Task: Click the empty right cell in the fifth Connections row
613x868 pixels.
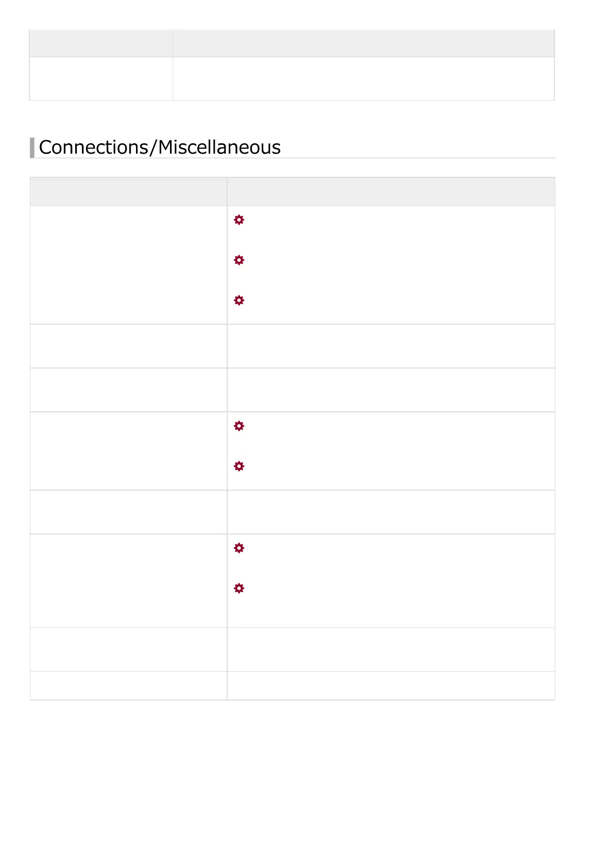Action: [390, 512]
